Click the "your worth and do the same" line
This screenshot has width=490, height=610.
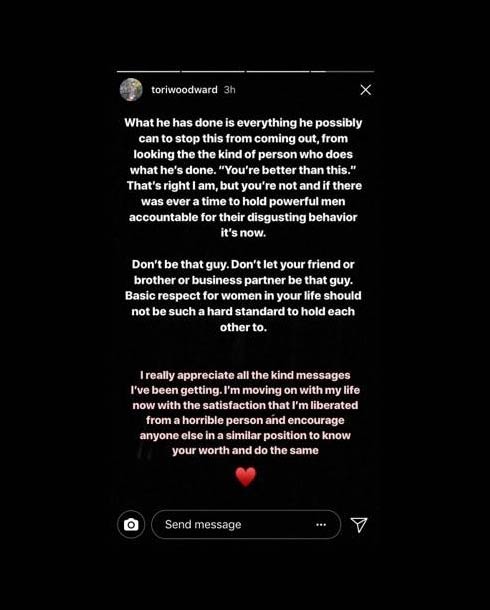pyautogui.click(x=245, y=450)
